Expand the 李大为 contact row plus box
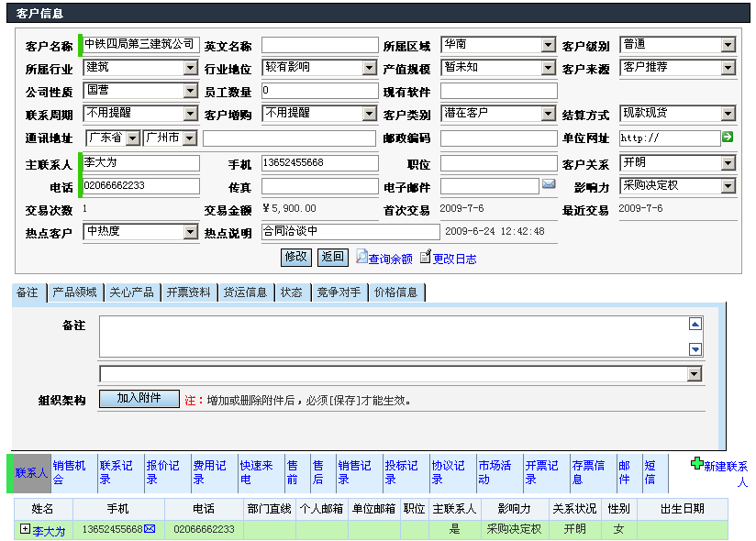Viewport: 756px width, 541px height. click(25, 529)
